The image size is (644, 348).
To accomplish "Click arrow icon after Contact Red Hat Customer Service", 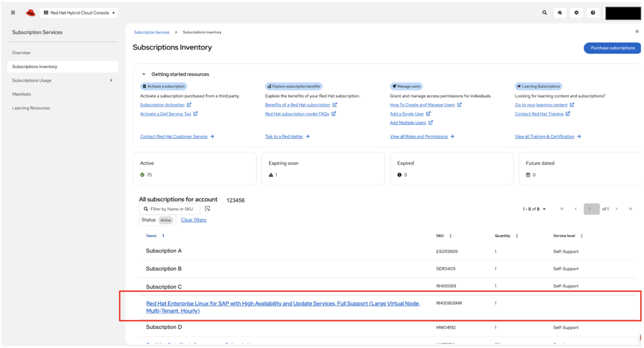I will pyautogui.click(x=212, y=136).
